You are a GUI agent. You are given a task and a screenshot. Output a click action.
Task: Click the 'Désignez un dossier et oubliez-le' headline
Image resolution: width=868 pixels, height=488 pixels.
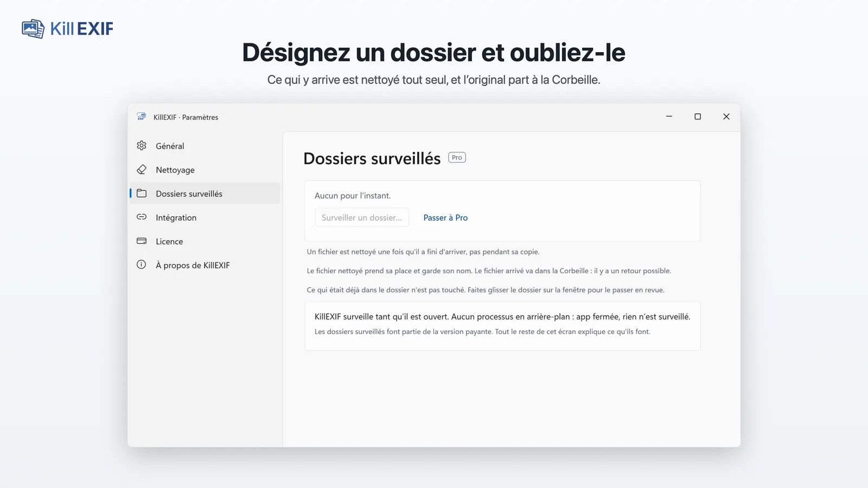click(433, 53)
